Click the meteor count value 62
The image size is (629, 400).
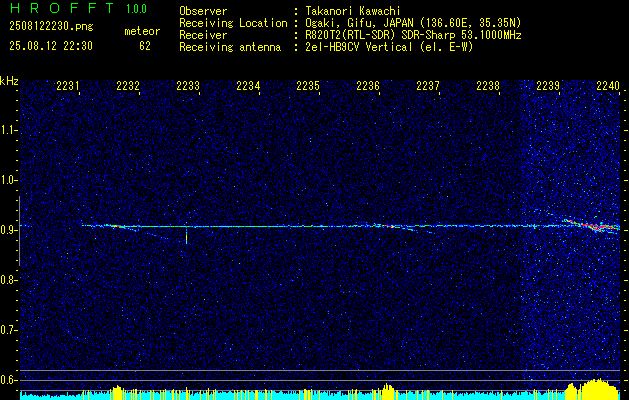click(145, 46)
